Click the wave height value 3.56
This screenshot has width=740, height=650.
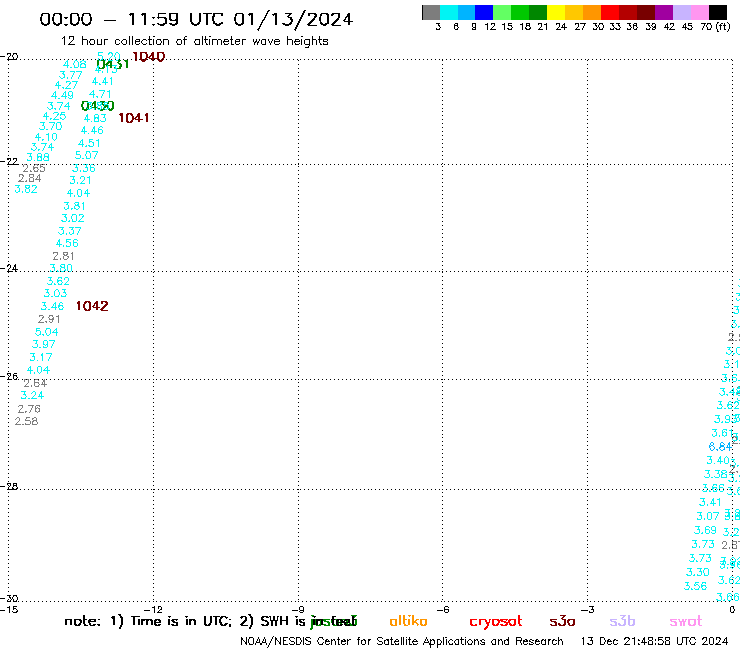pos(695,586)
